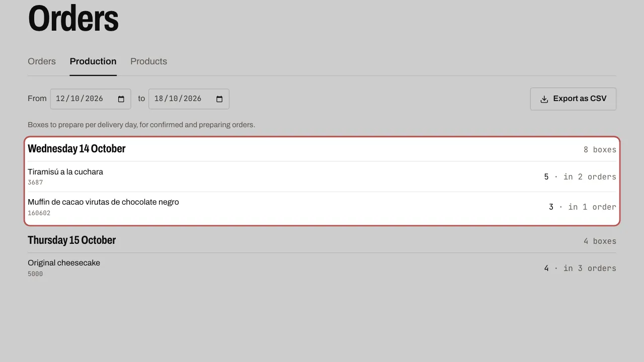The image size is (644, 362).
Task: Click the 4 boxes total
Action: (x=600, y=241)
